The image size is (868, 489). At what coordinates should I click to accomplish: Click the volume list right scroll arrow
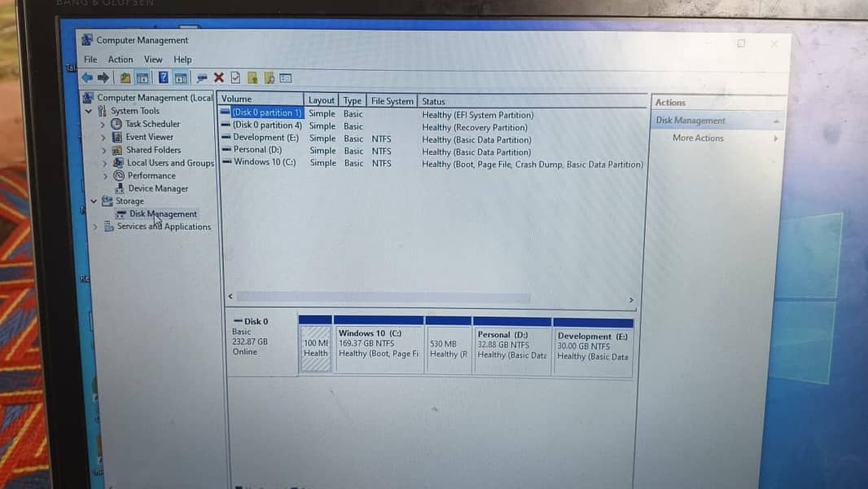click(631, 300)
